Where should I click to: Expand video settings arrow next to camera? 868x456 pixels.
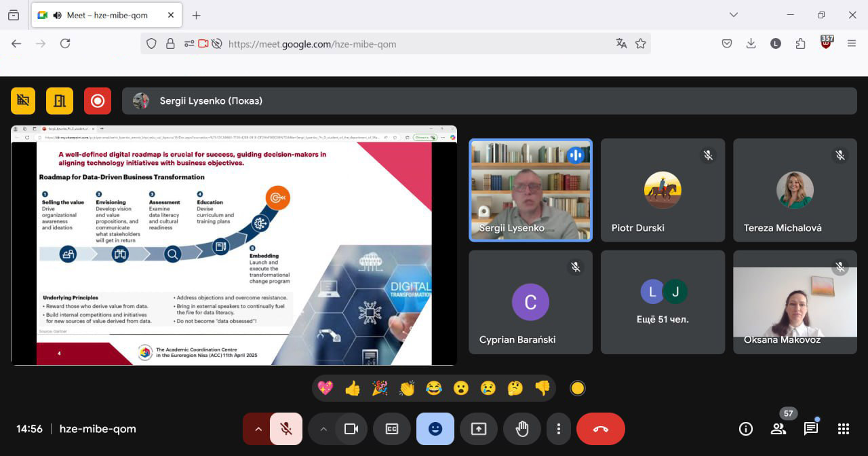323,429
